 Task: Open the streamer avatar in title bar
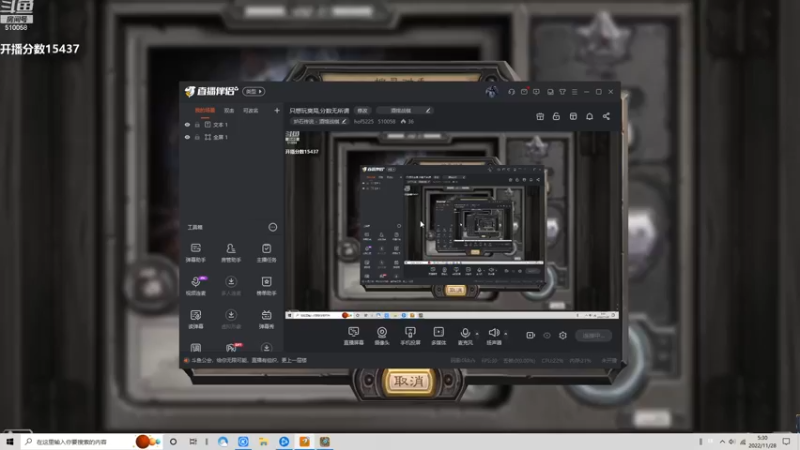(x=491, y=92)
